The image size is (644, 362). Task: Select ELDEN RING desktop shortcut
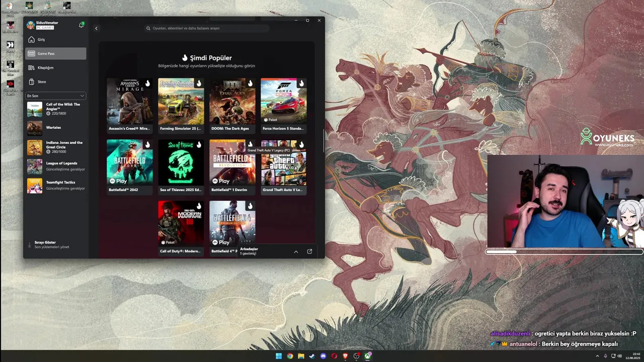29,8
